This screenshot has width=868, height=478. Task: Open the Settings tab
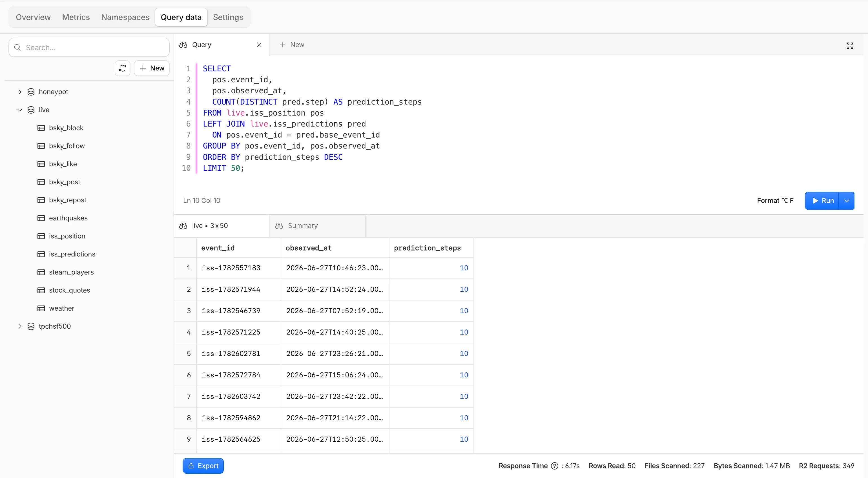point(228,17)
